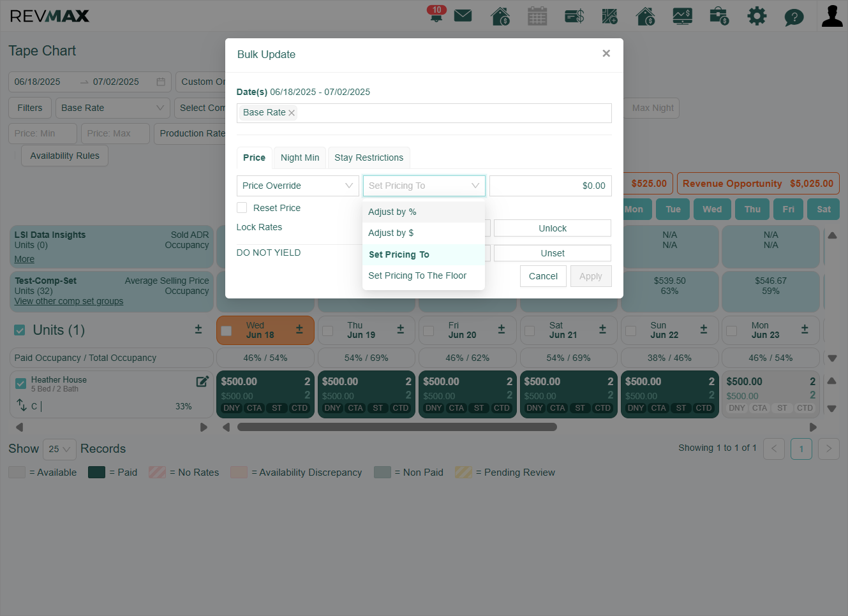Choose Adjust by $ from the list
Screen dimensions: 848x616
coord(424,233)
